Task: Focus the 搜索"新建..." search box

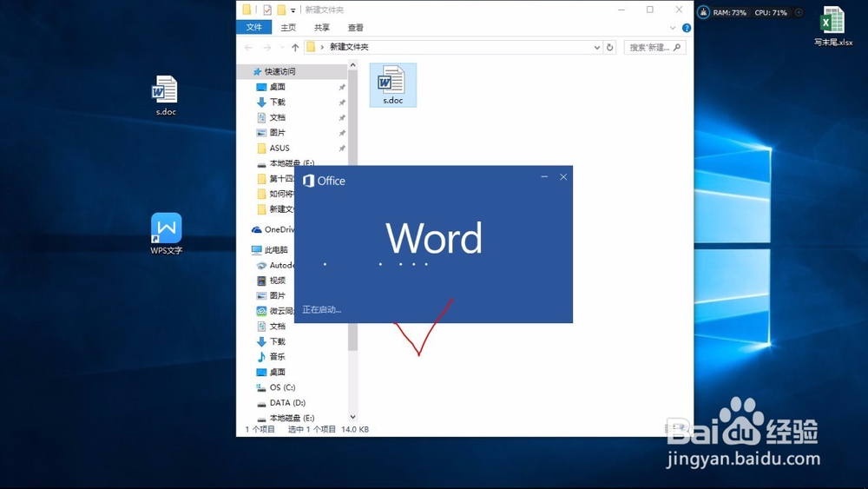Action: click(x=654, y=47)
